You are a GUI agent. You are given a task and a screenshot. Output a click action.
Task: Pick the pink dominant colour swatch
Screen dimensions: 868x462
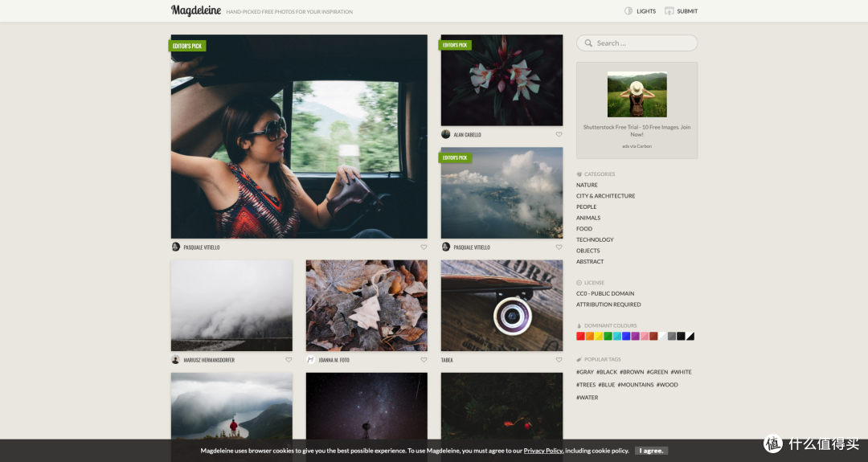(x=645, y=336)
